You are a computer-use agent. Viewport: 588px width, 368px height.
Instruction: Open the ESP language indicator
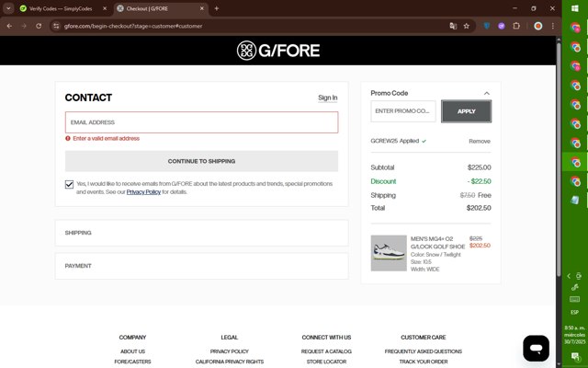574,313
